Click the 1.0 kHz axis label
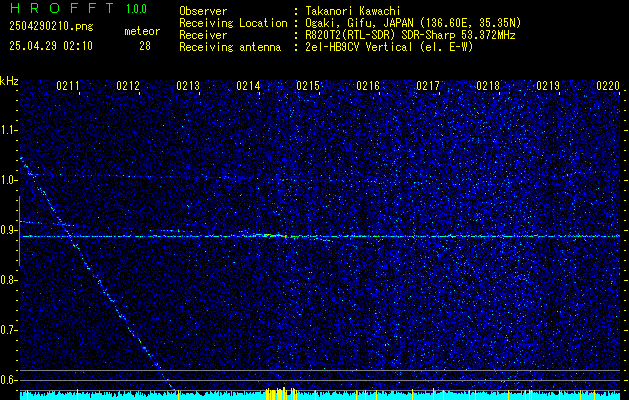 click(x=9, y=180)
